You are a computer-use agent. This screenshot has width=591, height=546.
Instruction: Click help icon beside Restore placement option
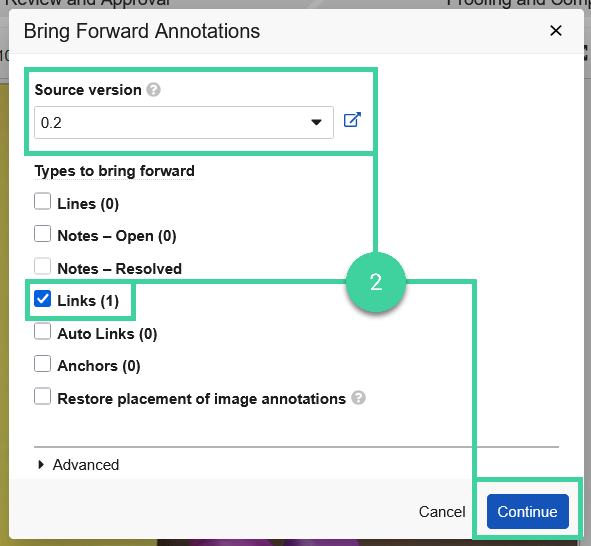tap(358, 398)
